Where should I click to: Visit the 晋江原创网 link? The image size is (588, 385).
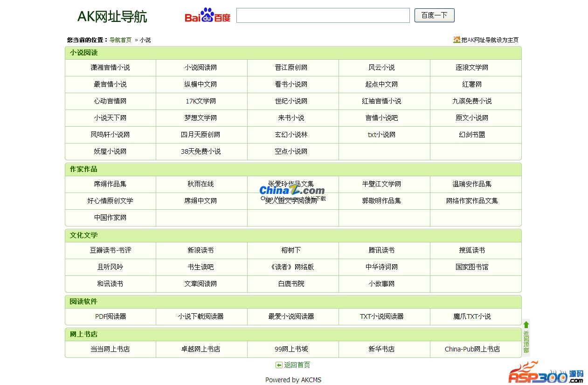click(x=291, y=68)
